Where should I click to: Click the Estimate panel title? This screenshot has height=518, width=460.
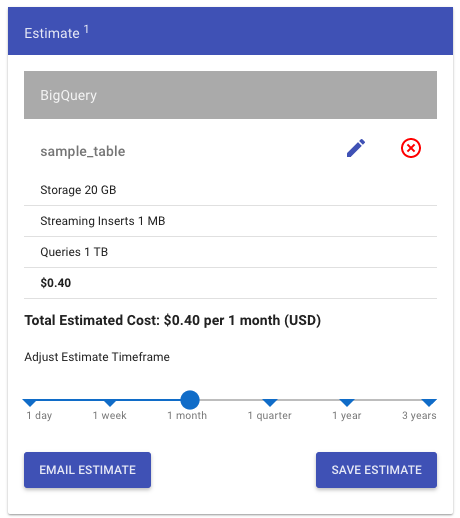52,33
